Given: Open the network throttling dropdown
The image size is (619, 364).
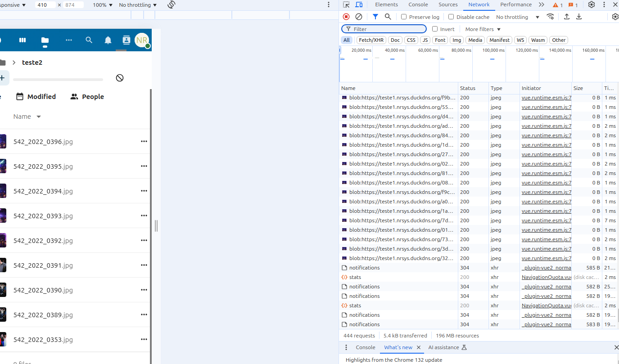Looking at the screenshot, I should point(518,17).
